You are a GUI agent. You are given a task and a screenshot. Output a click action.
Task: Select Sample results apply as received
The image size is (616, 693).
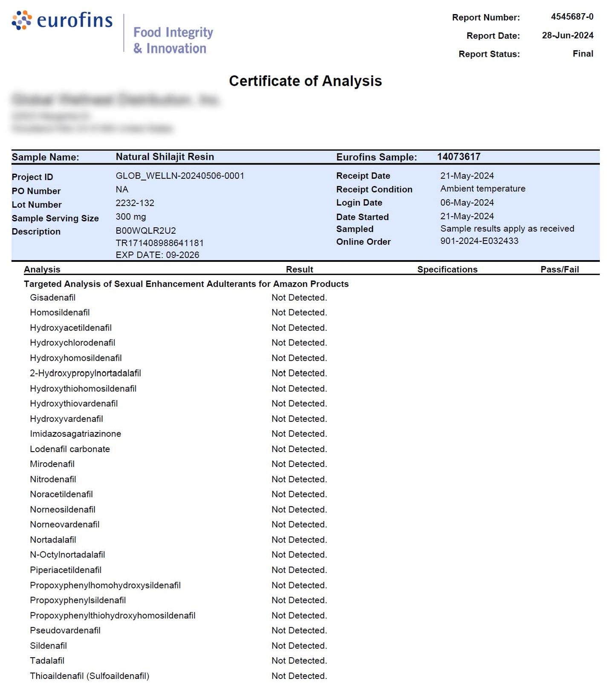click(507, 229)
